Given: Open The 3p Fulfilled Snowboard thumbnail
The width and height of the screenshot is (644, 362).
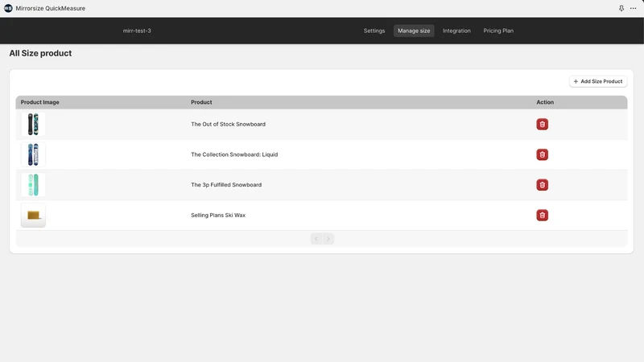Looking at the screenshot, I should 33,185.
